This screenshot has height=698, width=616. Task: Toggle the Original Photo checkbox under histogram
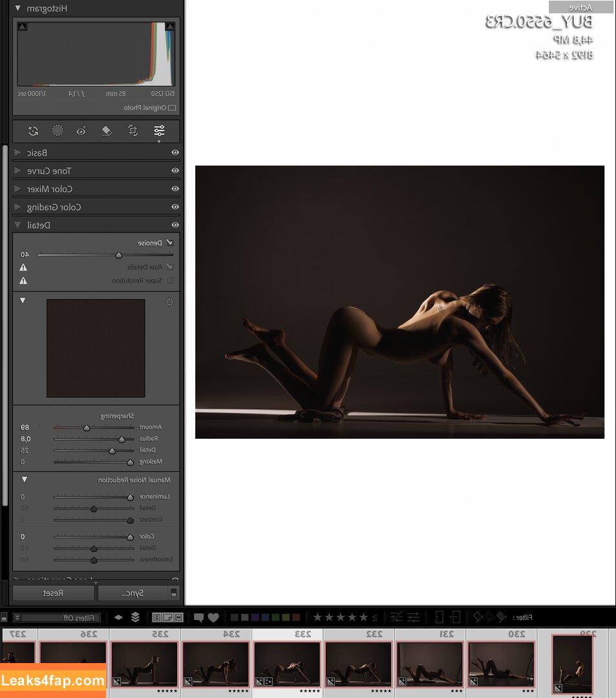point(172,108)
